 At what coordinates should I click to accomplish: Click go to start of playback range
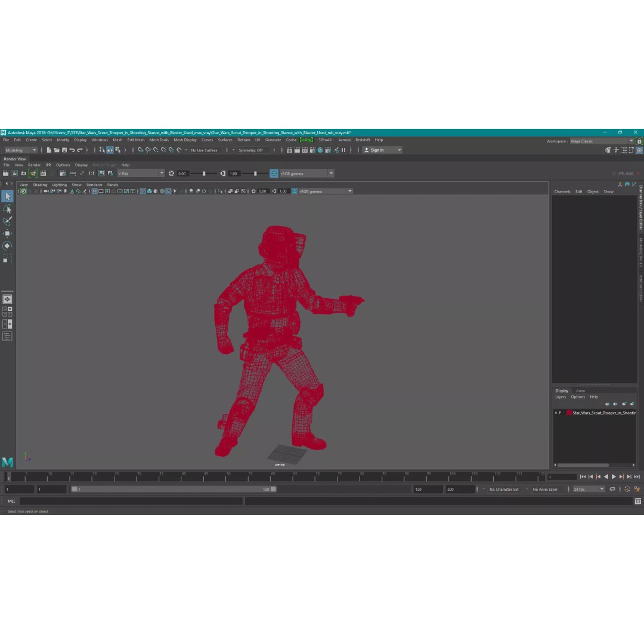583,477
